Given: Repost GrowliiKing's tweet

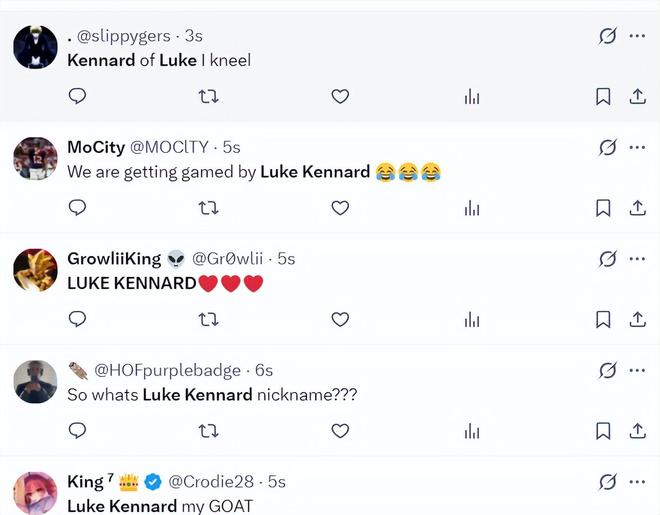Looking at the screenshot, I should 208,319.
